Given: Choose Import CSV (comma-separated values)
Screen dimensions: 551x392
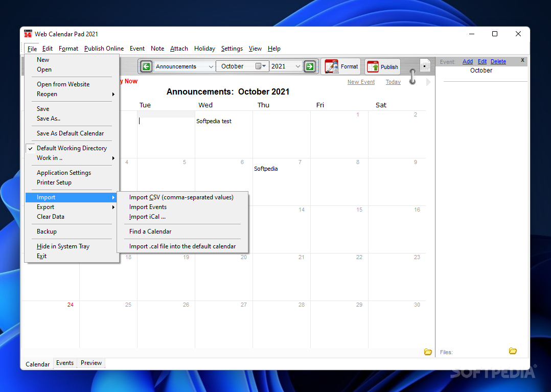Looking at the screenshot, I should pos(183,197).
